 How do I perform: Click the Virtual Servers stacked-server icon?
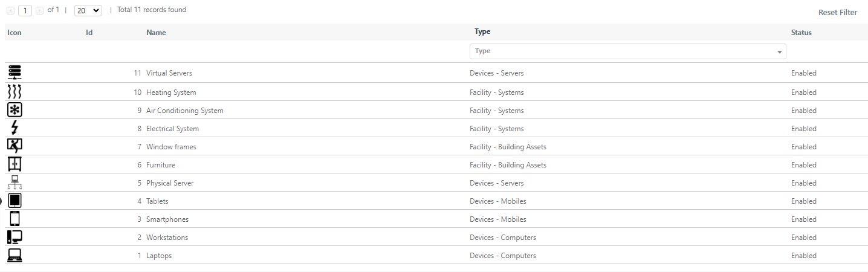15,73
